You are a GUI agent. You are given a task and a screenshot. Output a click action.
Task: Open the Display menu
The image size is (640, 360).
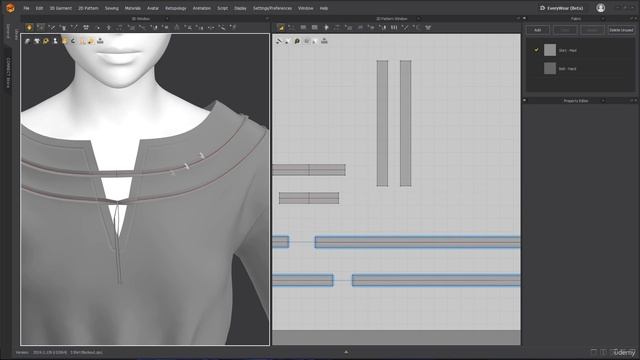(x=240, y=8)
